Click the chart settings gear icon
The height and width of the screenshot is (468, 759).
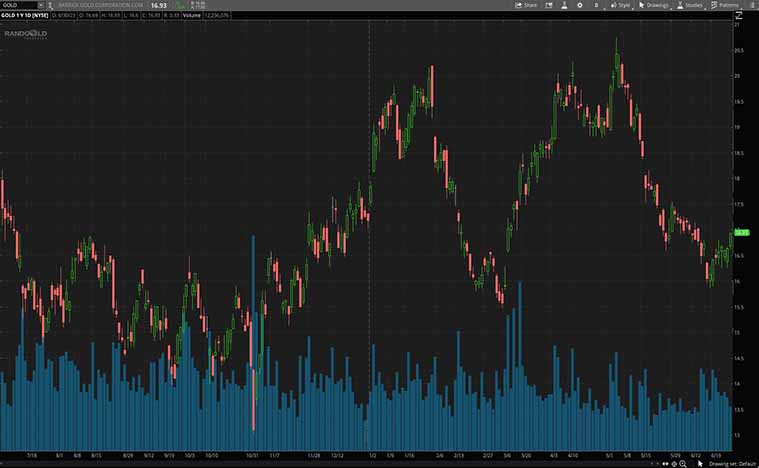pos(579,5)
